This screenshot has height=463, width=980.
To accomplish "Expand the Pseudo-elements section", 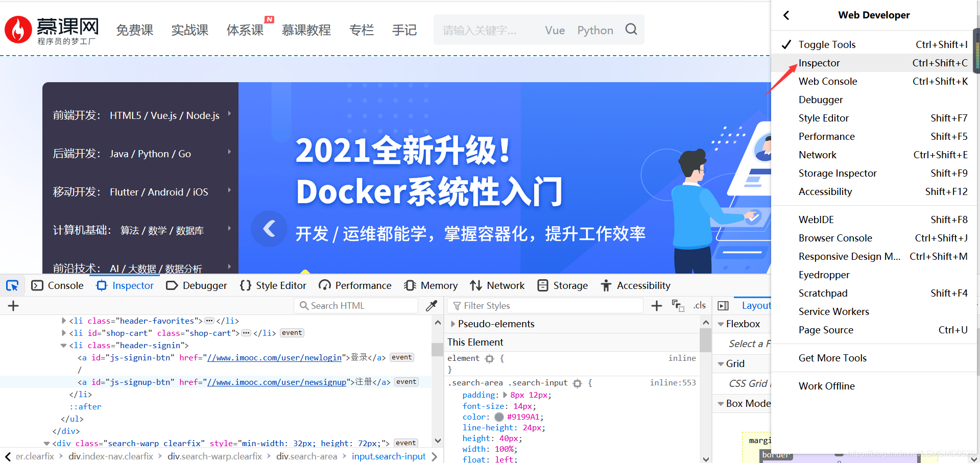I will coord(452,324).
